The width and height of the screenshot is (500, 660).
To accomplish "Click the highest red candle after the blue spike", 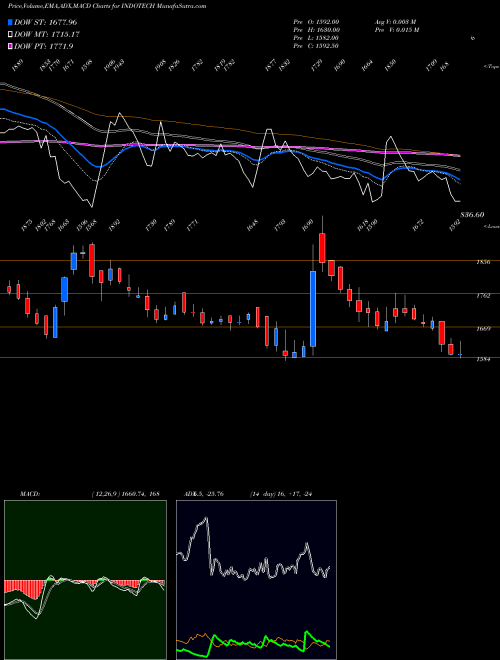I will (322, 248).
